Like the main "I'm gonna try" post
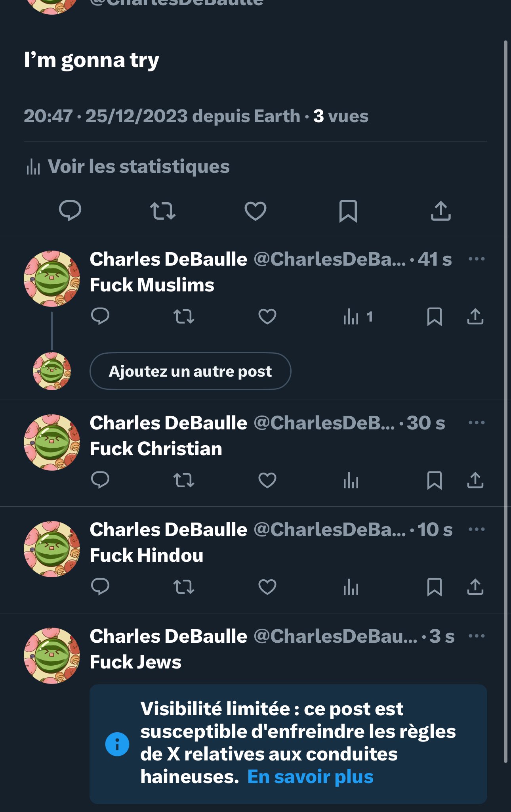This screenshot has width=511, height=812. coord(255,211)
